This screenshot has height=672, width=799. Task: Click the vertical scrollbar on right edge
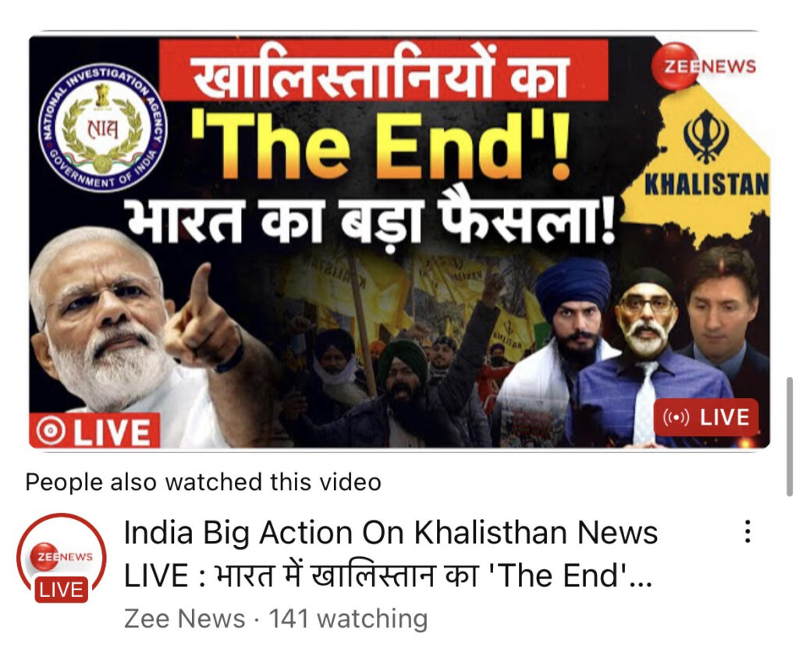click(x=790, y=436)
